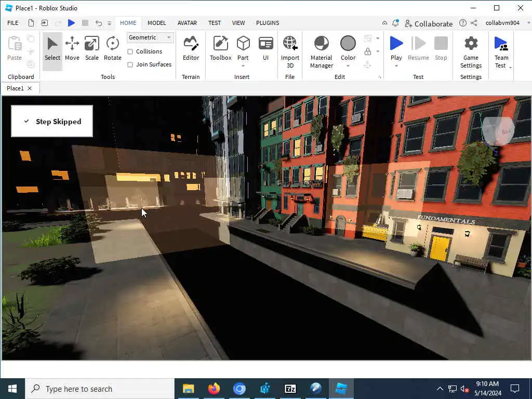Click the Stop test button
The image size is (532, 399).
pos(441,49)
